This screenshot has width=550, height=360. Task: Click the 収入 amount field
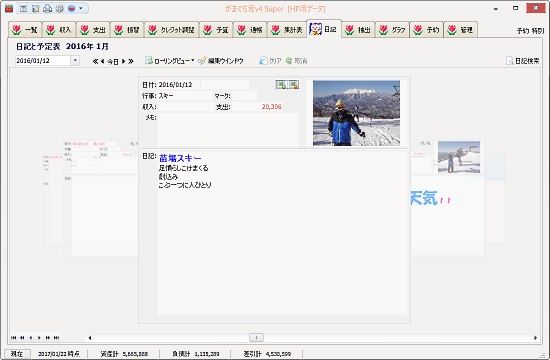(x=185, y=107)
